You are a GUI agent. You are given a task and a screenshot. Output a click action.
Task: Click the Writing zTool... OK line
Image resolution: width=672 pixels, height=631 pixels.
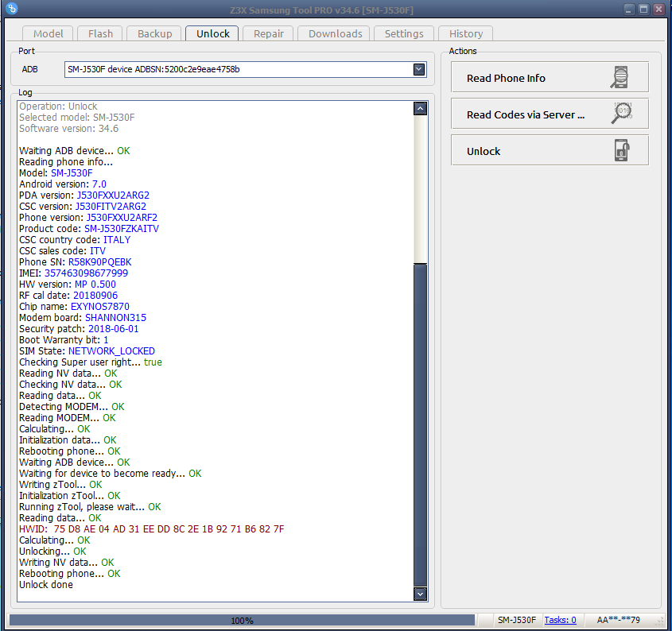click(60, 485)
